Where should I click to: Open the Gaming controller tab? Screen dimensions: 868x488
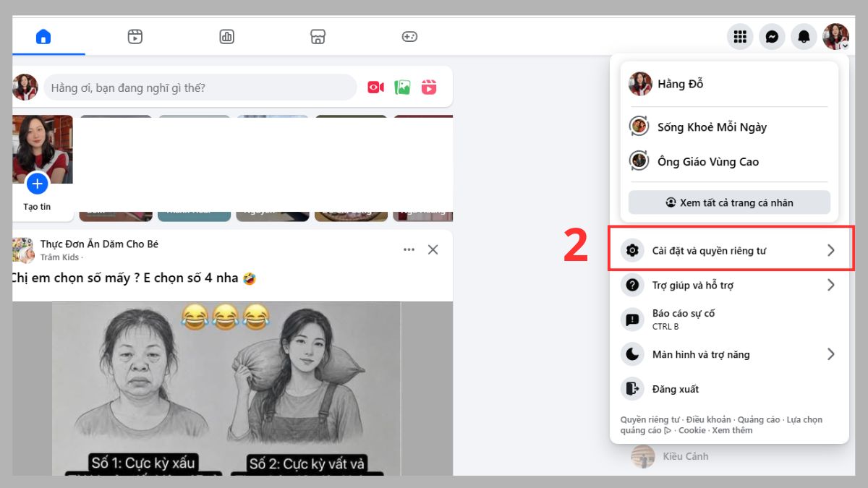pyautogui.click(x=409, y=36)
